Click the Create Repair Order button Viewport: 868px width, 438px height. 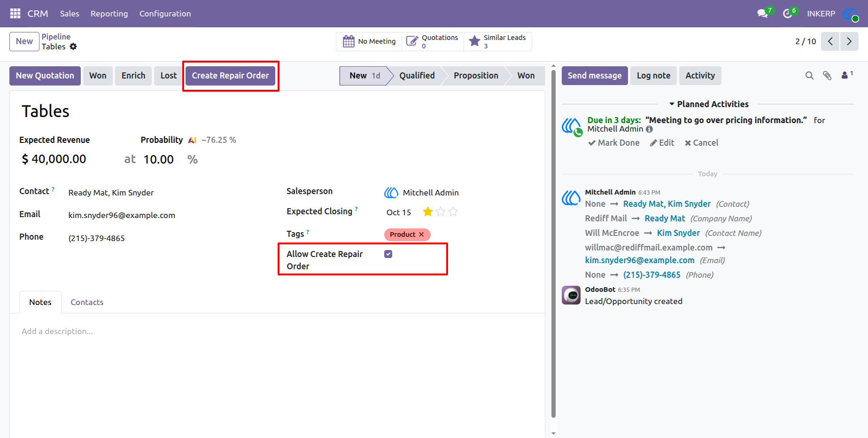(x=230, y=76)
